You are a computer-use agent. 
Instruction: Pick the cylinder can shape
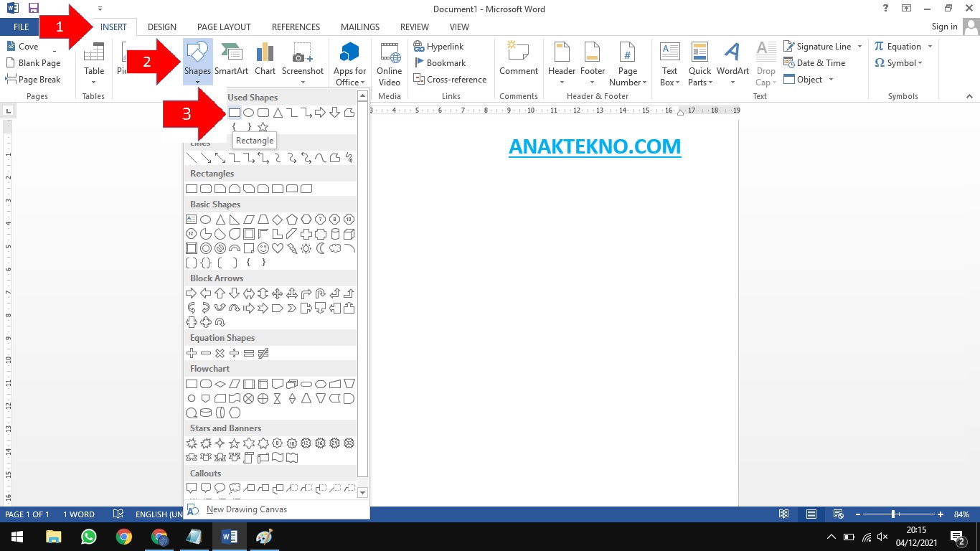(x=335, y=234)
